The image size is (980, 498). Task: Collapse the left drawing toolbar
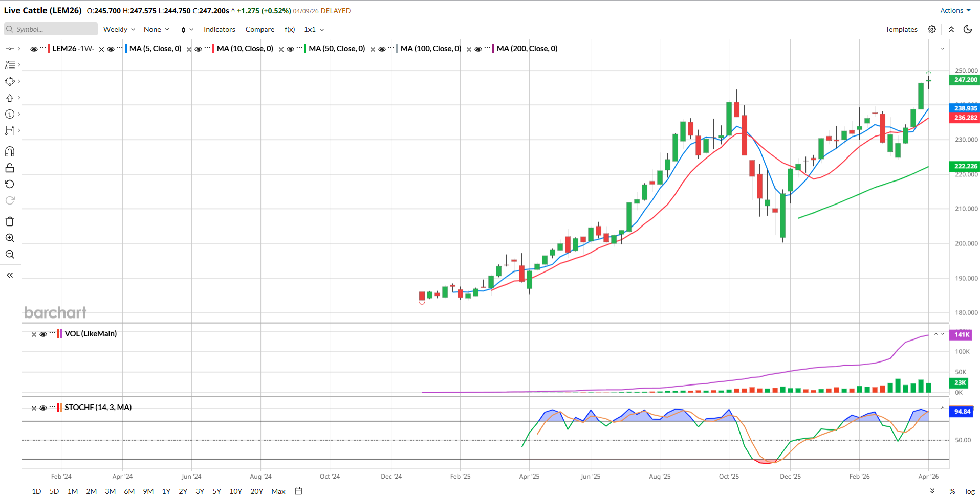10,275
